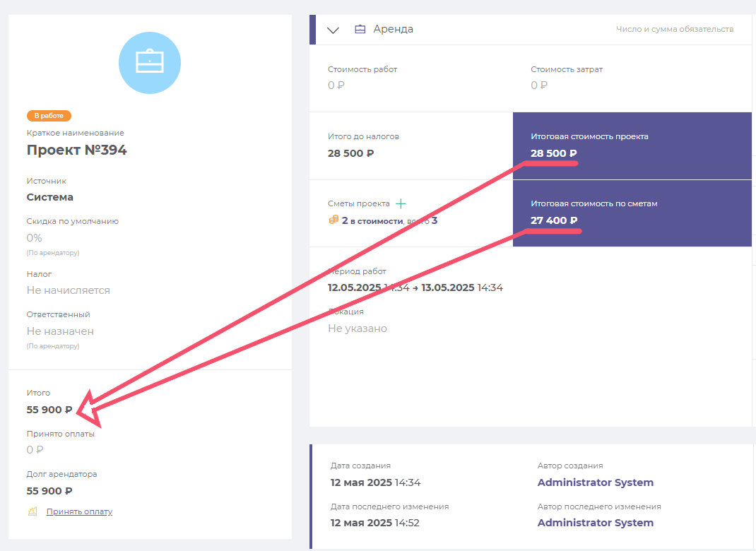Click the Аренда section heading

coord(393,29)
